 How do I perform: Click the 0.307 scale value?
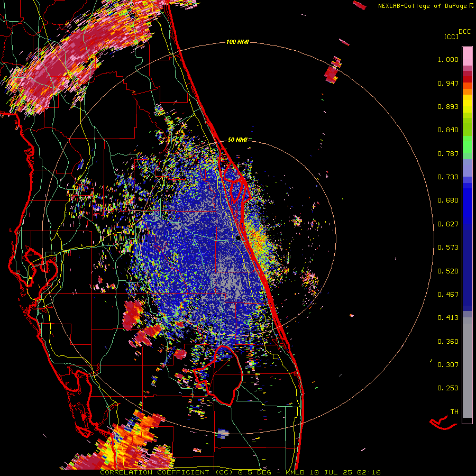448,365
